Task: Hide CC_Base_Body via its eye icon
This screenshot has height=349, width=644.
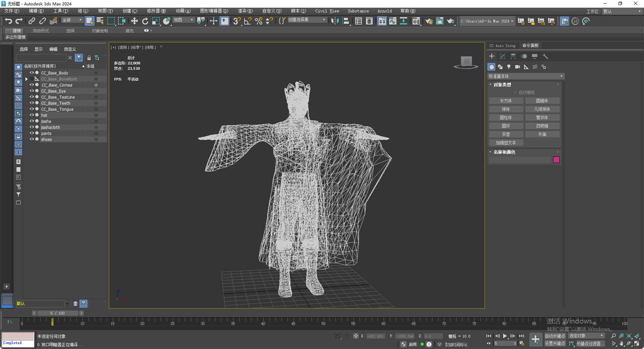Action: [x=31, y=73]
